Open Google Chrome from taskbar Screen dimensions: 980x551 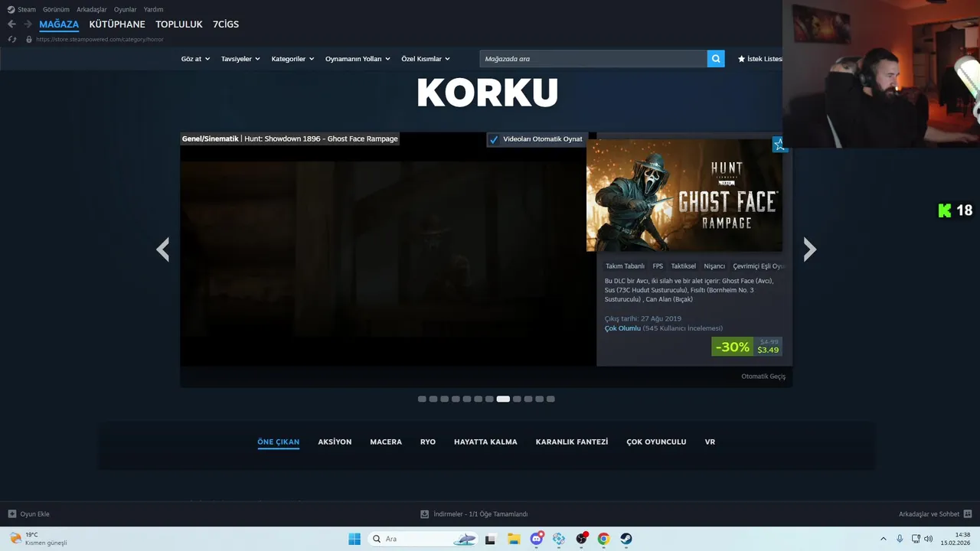coord(604,539)
